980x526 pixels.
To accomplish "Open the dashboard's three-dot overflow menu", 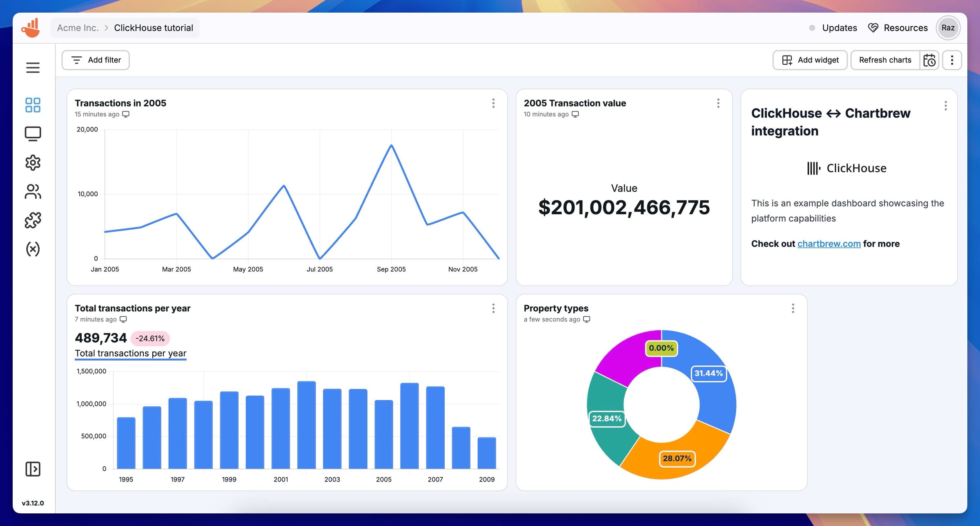I will [951, 60].
